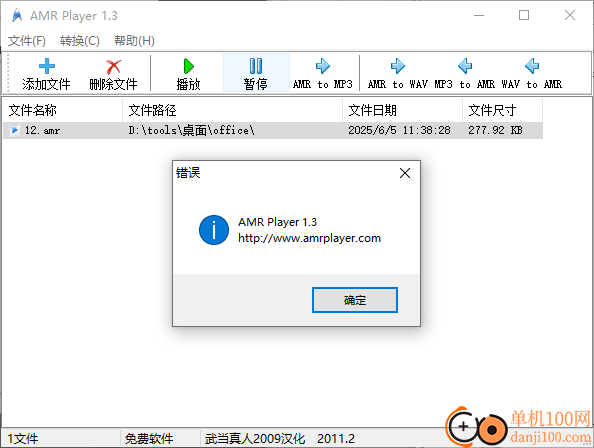Maximize the AMR Player window
The height and width of the screenshot is (448, 594).
click(524, 16)
